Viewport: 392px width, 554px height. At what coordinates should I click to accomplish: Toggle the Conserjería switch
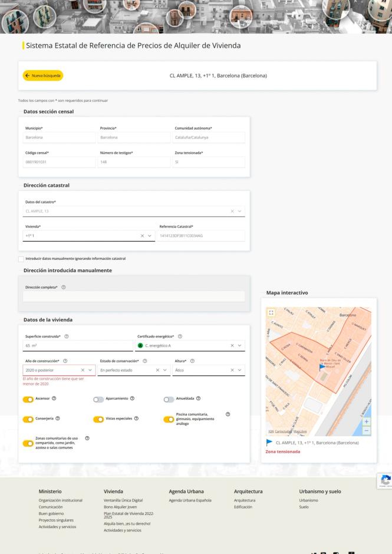coord(28,420)
